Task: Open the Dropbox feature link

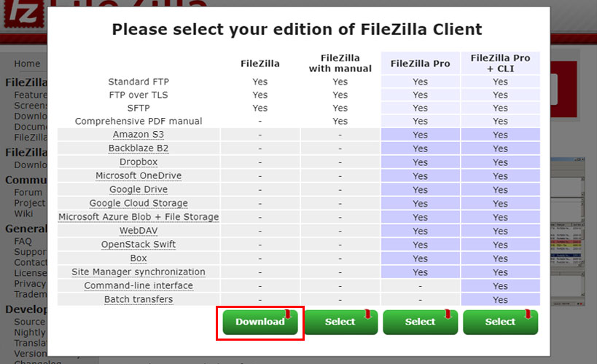Action: [138, 162]
